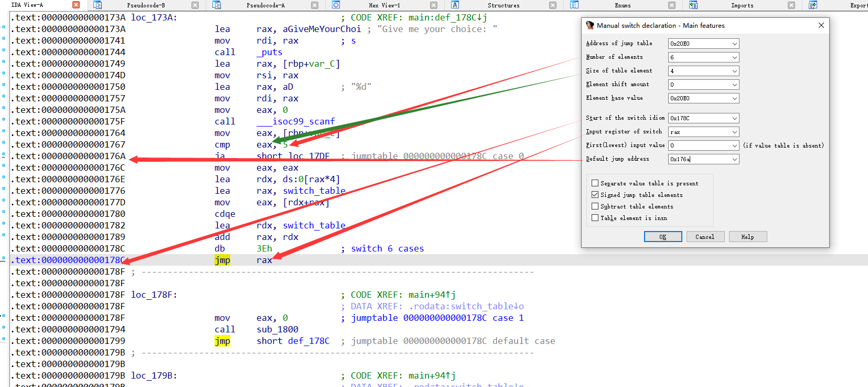The height and width of the screenshot is (387, 868).
Task: Click the def_178C jump target
Action: (x=309, y=341)
